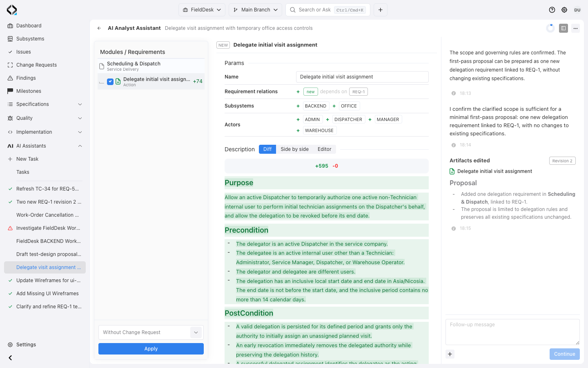The height and width of the screenshot is (368, 588).
Task: Open Work-Order Cancellation task
Action: pyautogui.click(x=45, y=215)
